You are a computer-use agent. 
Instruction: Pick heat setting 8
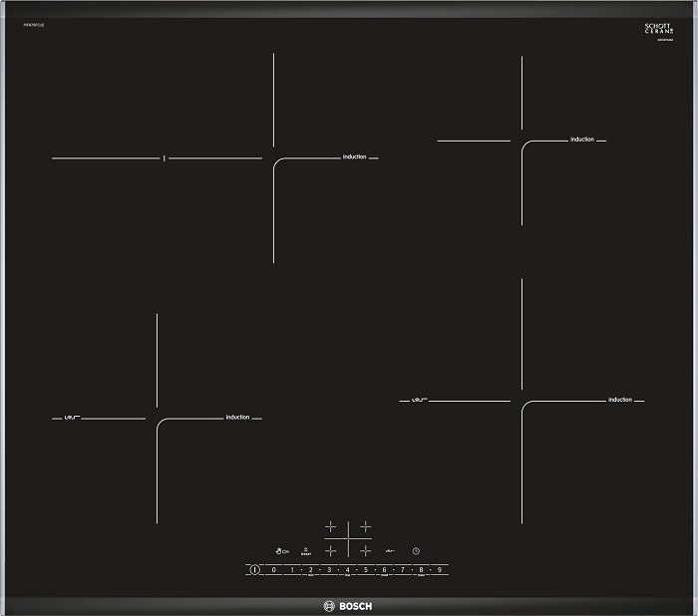421,569
